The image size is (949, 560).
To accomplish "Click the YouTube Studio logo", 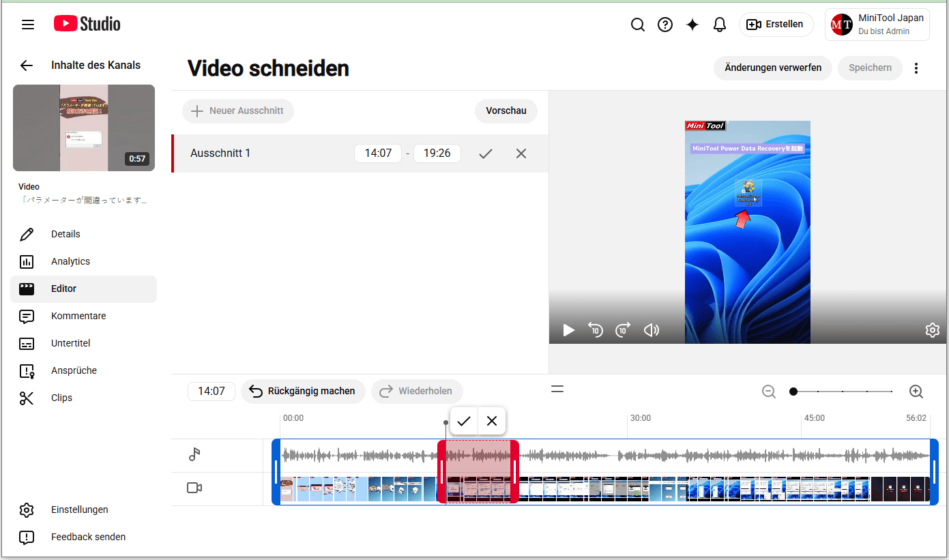I will click(87, 24).
